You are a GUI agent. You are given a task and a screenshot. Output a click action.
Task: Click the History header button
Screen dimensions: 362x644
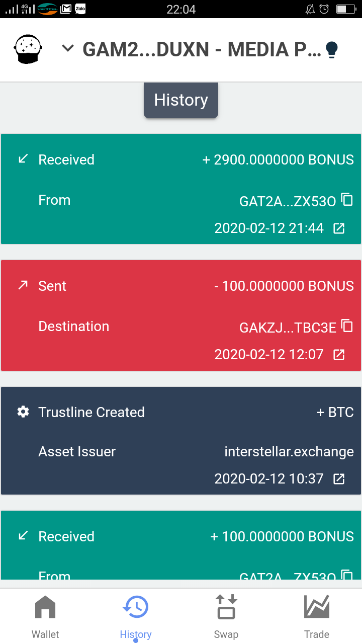point(181,100)
